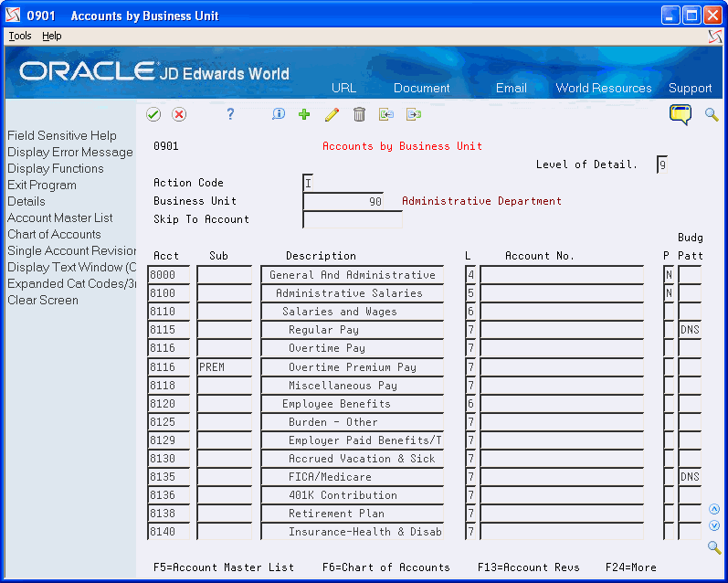Click the import arrow toolbar icon
The height and width of the screenshot is (583, 728).
click(386, 114)
